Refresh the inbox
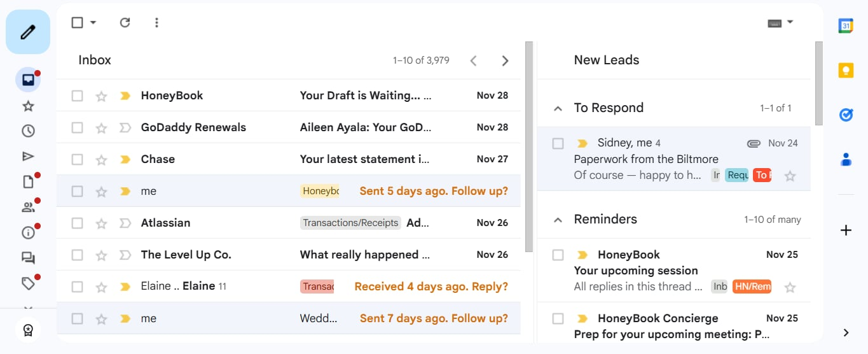 (x=125, y=23)
